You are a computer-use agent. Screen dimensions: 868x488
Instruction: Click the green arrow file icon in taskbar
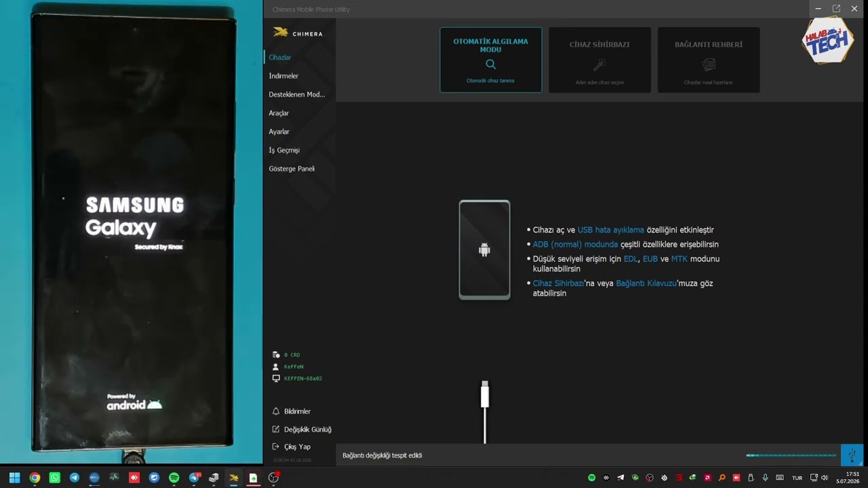click(x=253, y=478)
